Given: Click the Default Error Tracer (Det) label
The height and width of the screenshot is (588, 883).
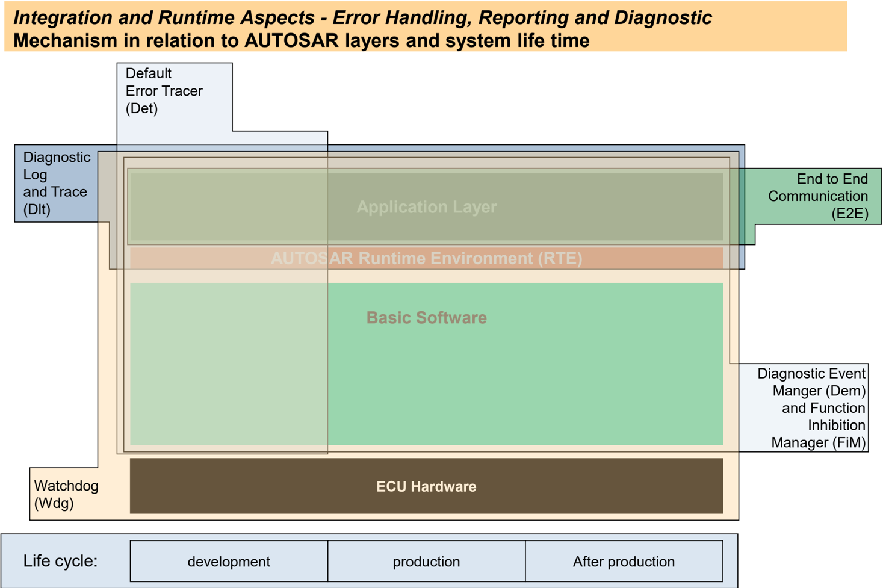Looking at the screenshot, I should pyautogui.click(x=164, y=91).
